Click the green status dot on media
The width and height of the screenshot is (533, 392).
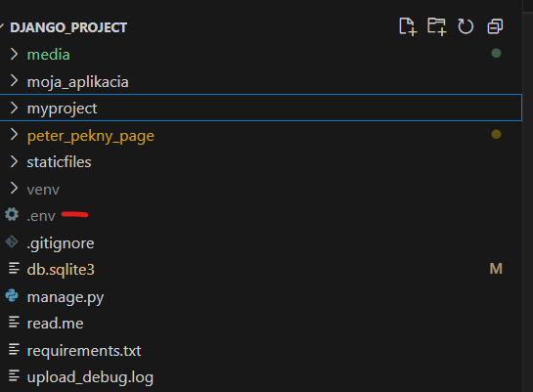coord(496,54)
